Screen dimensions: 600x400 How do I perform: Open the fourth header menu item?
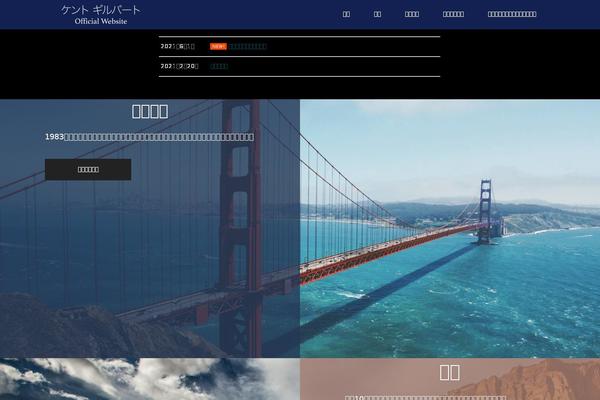(453, 14)
